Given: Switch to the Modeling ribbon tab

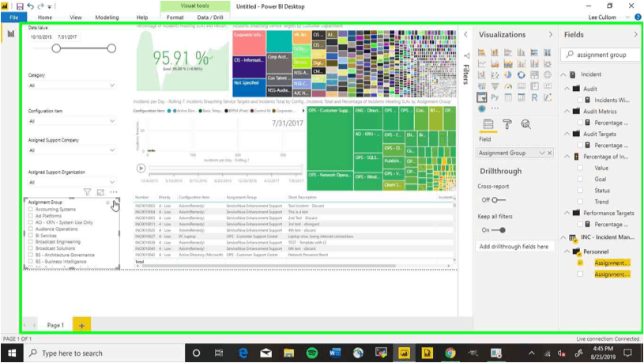Looking at the screenshot, I should (107, 17).
